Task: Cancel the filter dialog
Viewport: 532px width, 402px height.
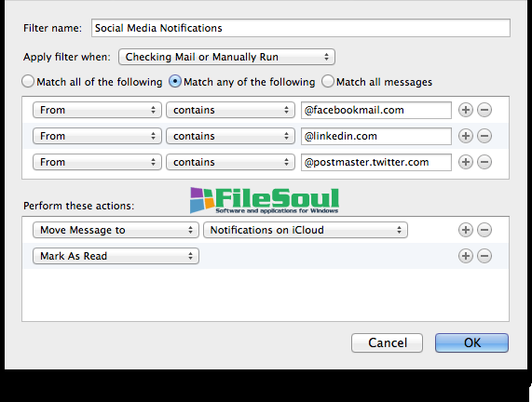Action: tap(388, 342)
